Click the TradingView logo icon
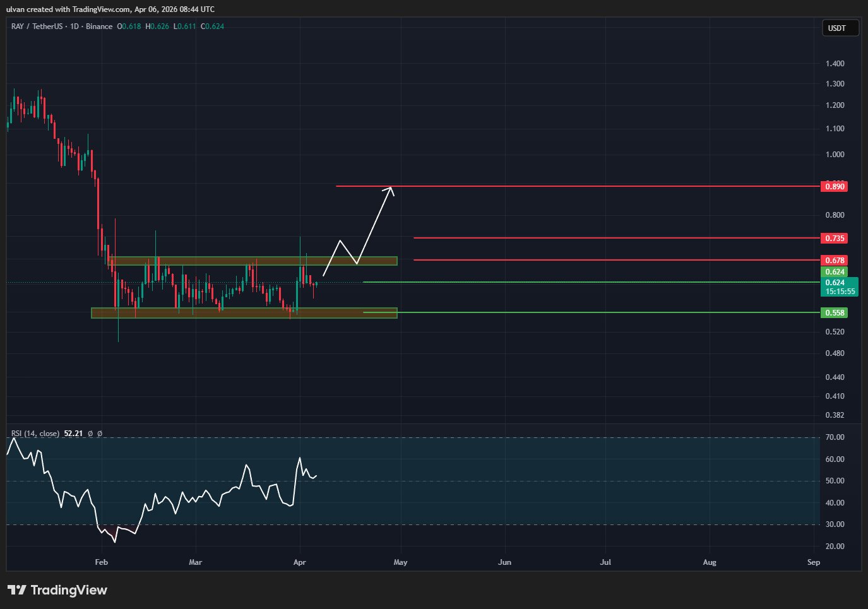Viewport: 868px width, 609px height. click(17, 589)
